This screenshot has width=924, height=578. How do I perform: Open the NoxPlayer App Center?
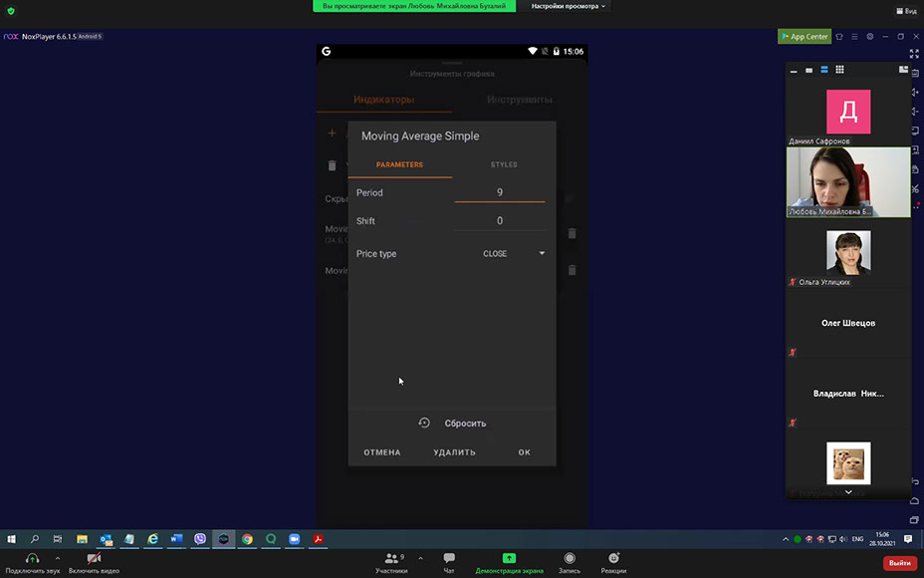[x=804, y=37]
